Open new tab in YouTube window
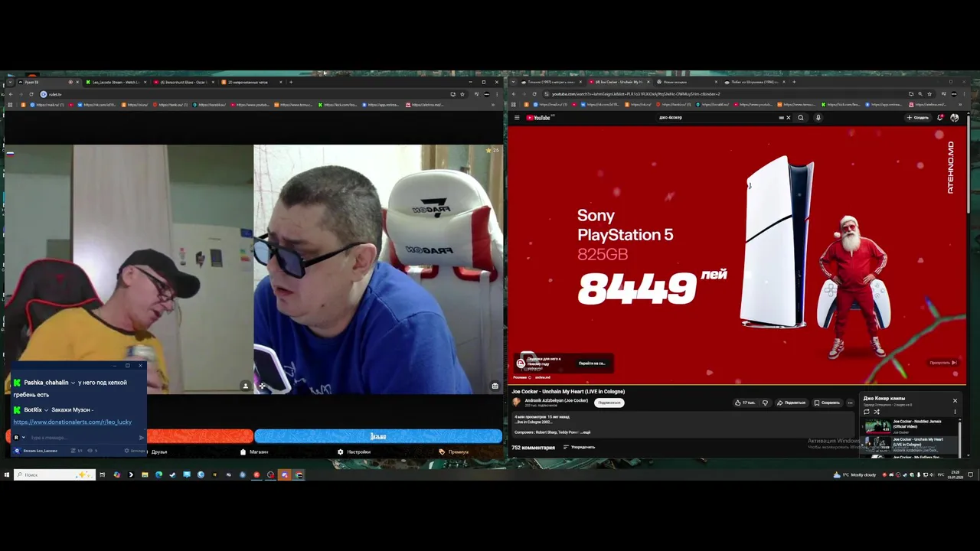 [794, 82]
